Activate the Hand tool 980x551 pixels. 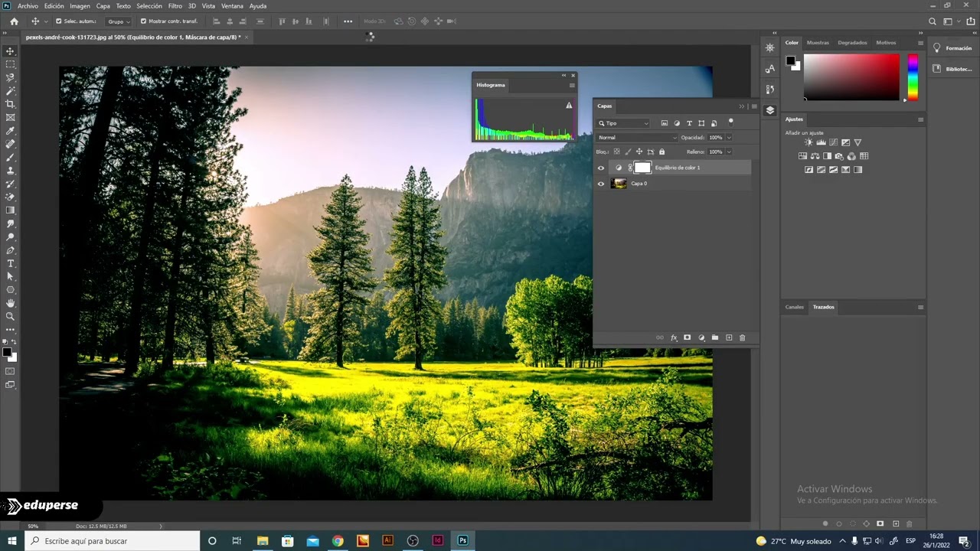click(x=10, y=303)
